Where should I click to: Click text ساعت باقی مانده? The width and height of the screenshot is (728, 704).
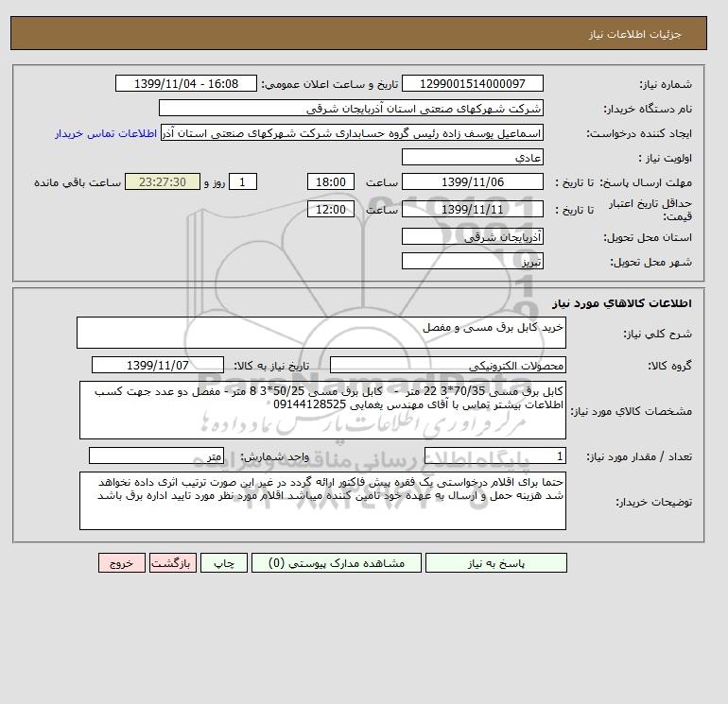click(x=78, y=182)
